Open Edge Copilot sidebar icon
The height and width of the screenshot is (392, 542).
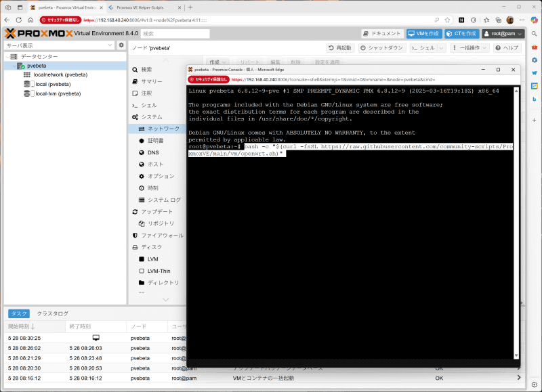coord(534,20)
